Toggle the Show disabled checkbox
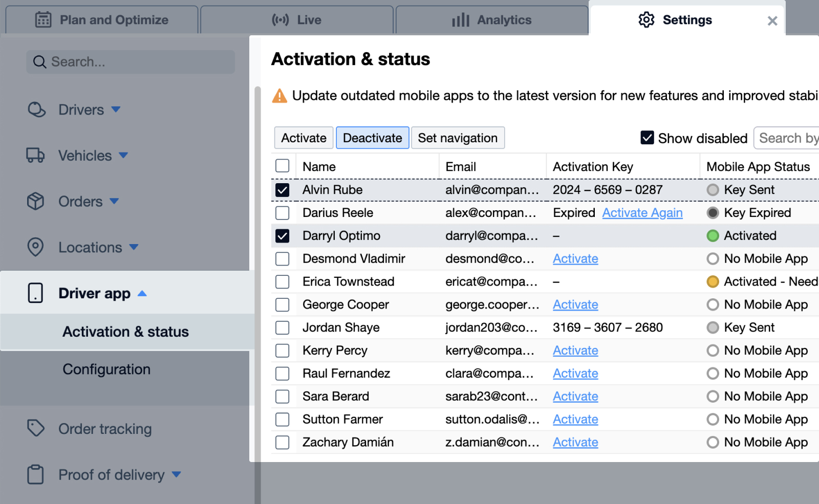The width and height of the screenshot is (819, 504). tap(648, 138)
